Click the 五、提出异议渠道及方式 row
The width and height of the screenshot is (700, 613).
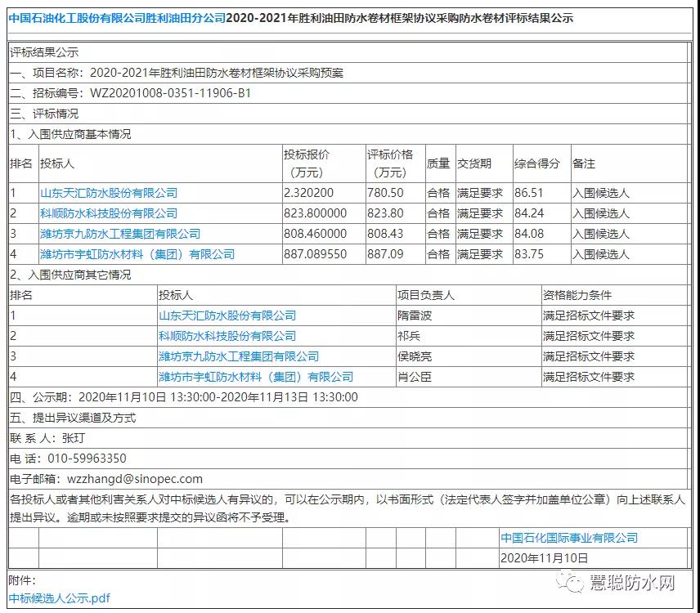[349, 418]
